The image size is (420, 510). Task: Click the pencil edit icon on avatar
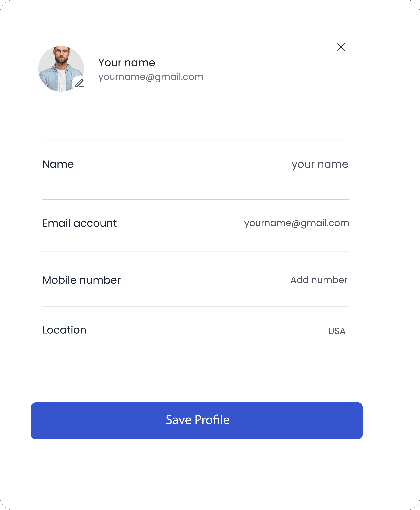[x=79, y=83]
